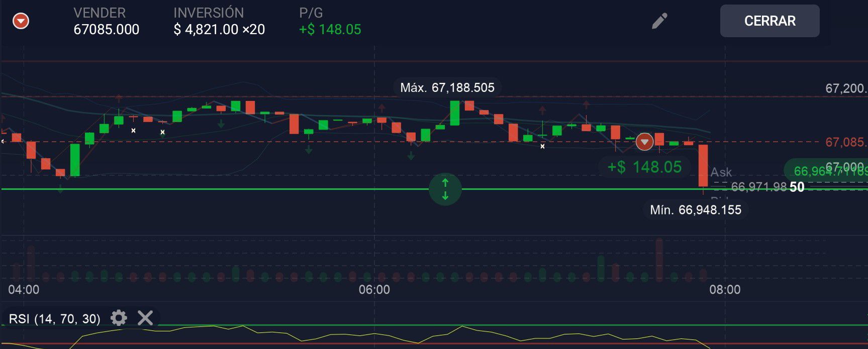Click the P/G +$ 148.05 value in header
Image resolution: width=868 pixels, height=349 pixels.
coord(330,30)
